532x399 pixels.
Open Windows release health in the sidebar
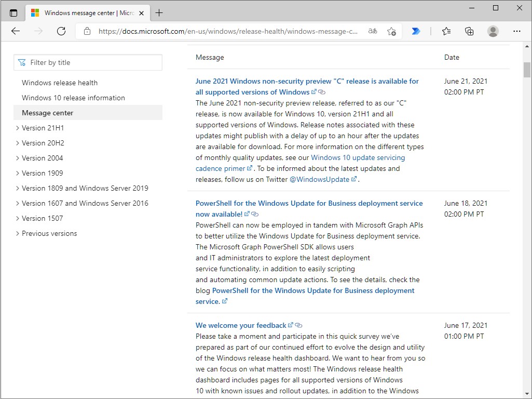59,83
